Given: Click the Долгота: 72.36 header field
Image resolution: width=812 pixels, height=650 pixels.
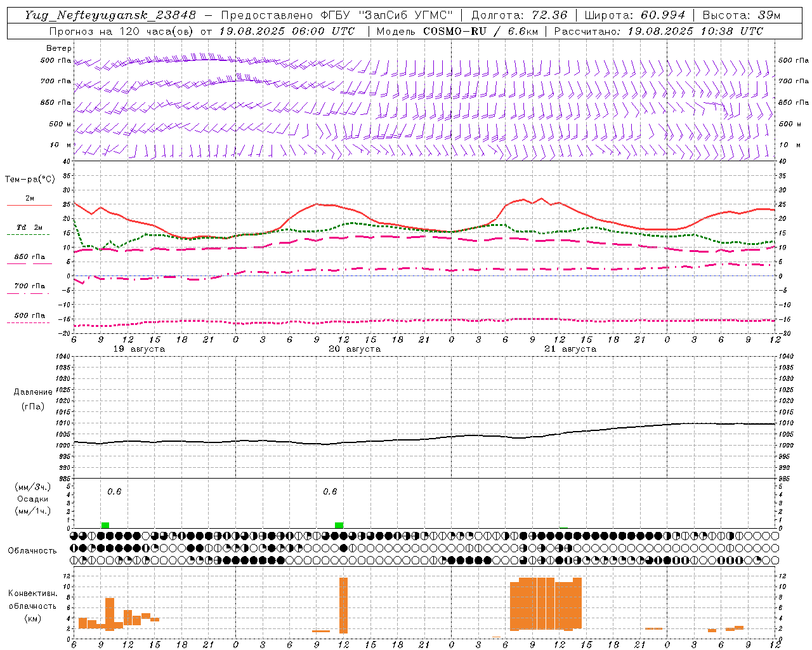Looking at the screenshot, I should pyautogui.click(x=519, y=15).
